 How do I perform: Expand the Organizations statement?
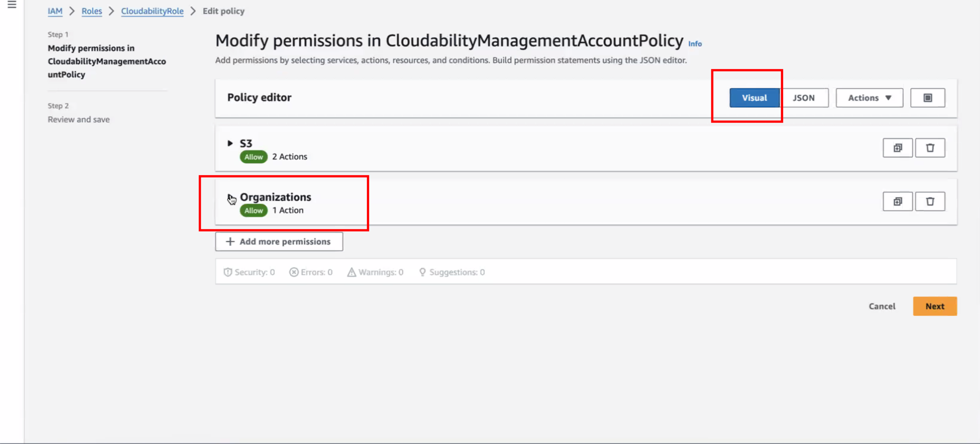[231, 197]
